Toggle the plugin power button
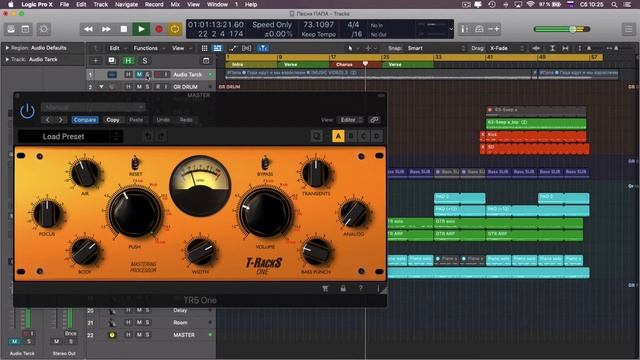Viewport: 640px width, 360px height. pyautogui.click(x=27, y=111)
